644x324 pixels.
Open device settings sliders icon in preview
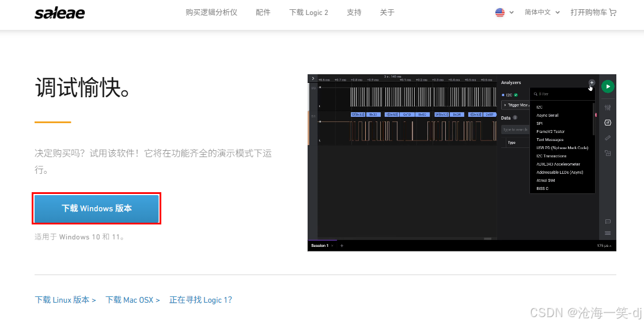click(x=608, y=108)
